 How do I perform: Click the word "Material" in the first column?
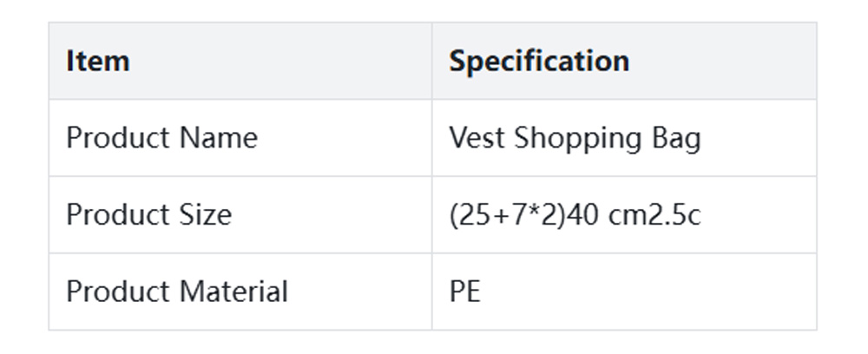(x=233, y=292)
